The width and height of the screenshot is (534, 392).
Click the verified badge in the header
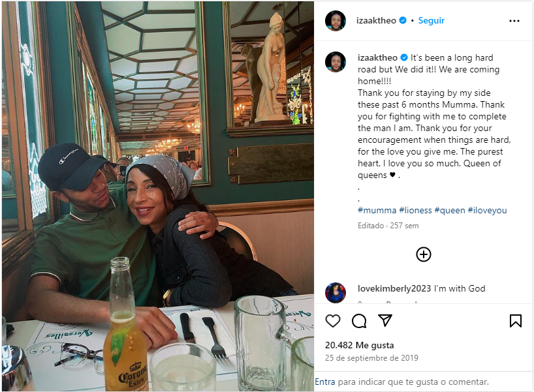click(403, 20)
